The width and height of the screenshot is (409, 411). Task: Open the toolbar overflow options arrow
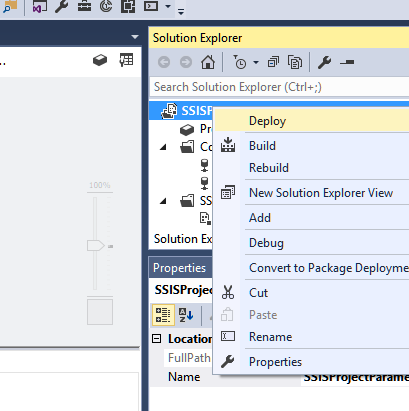pos(181,12)
